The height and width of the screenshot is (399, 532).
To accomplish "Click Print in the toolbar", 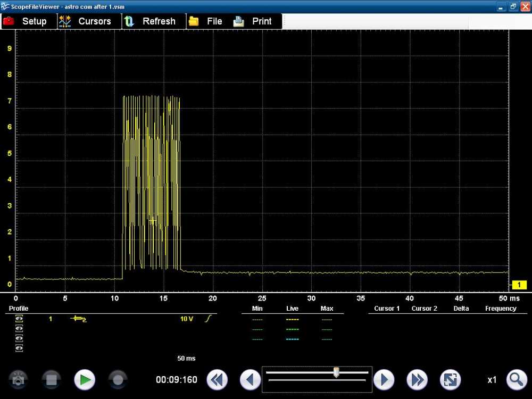I will (x=257, y=21).
